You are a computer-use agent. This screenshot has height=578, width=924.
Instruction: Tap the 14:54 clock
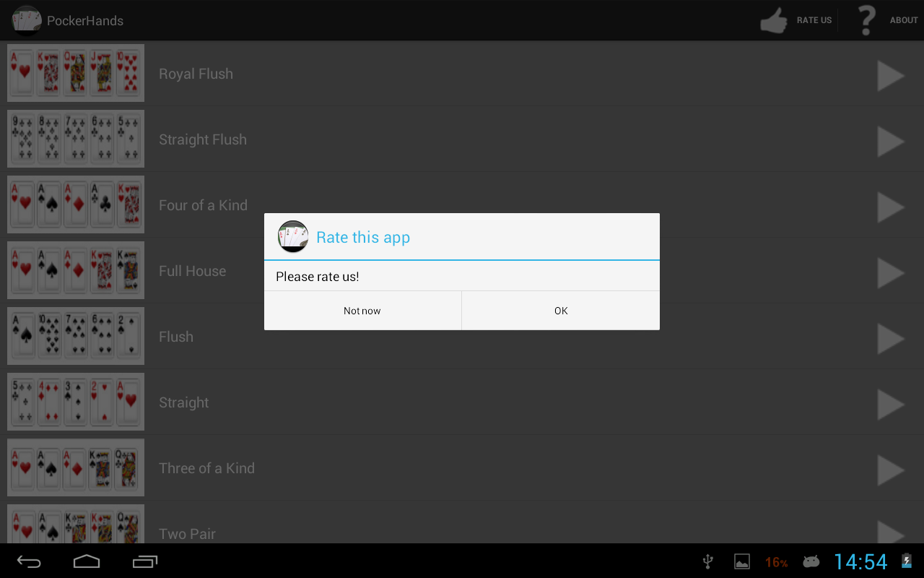860,561
